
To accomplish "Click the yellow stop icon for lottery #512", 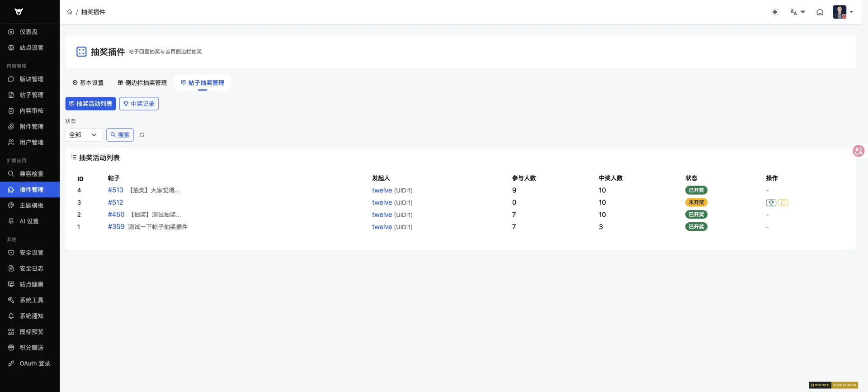I will point(783,203).
